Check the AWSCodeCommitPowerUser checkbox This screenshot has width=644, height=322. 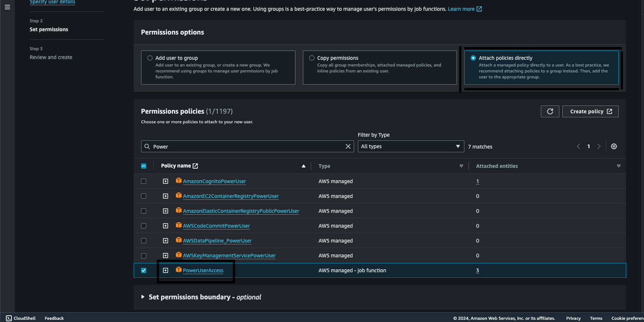click(x=144, y=226)
